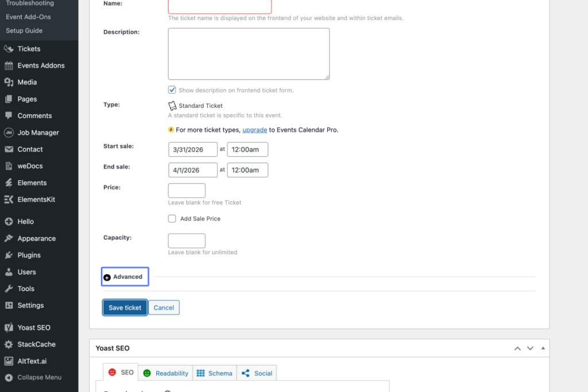Click the Advanced plus circle icon

point(107,277)
